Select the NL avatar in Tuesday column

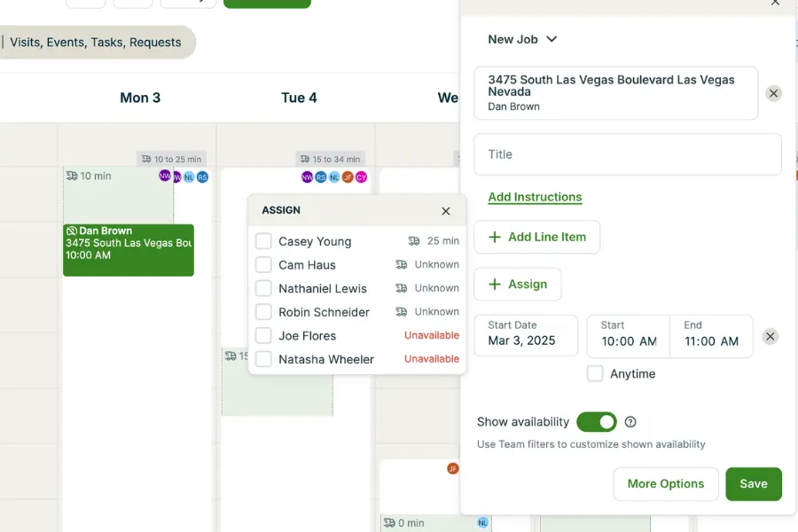point(334,177)
